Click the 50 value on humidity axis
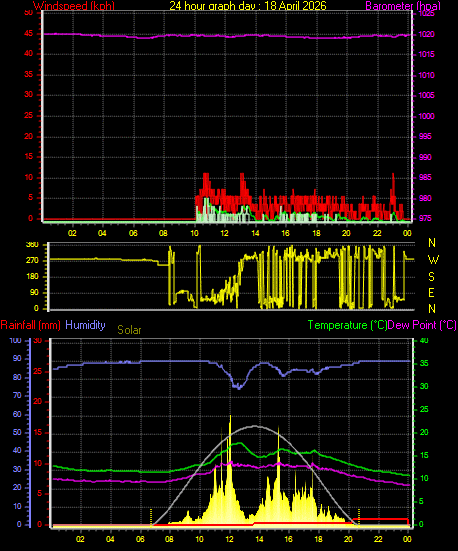458x551 pixels. tap(17, 433)
